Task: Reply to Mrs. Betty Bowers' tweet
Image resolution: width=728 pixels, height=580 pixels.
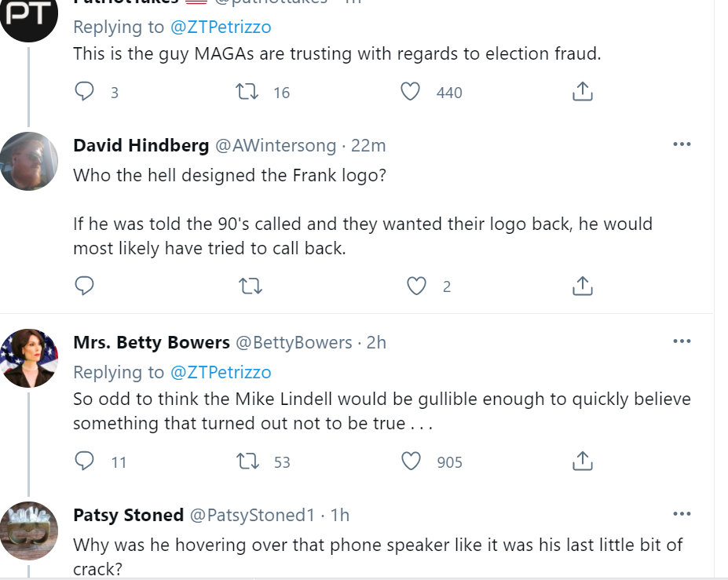Action: (85, 461)
